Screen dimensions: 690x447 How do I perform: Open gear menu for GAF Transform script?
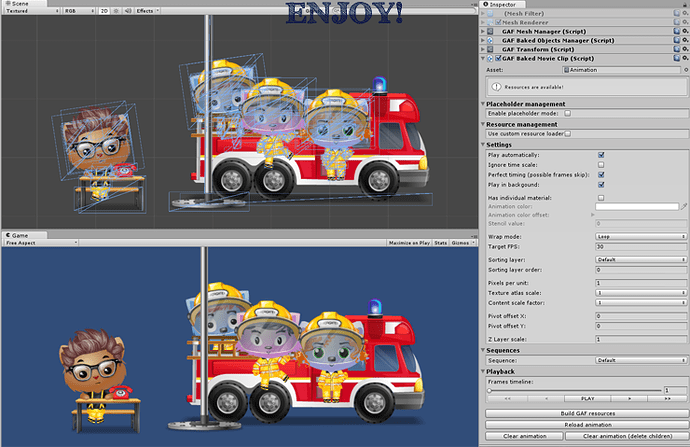point(685,49)
